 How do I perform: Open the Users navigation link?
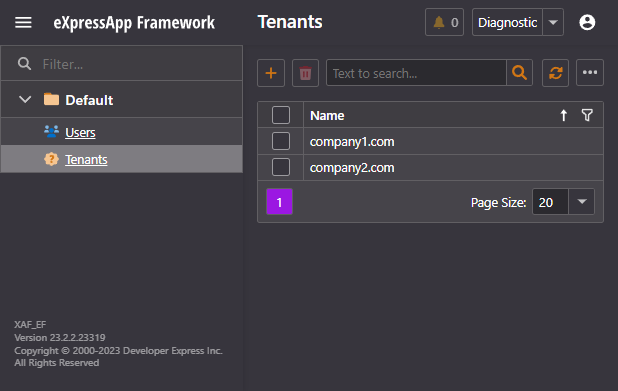coord(80,132)
